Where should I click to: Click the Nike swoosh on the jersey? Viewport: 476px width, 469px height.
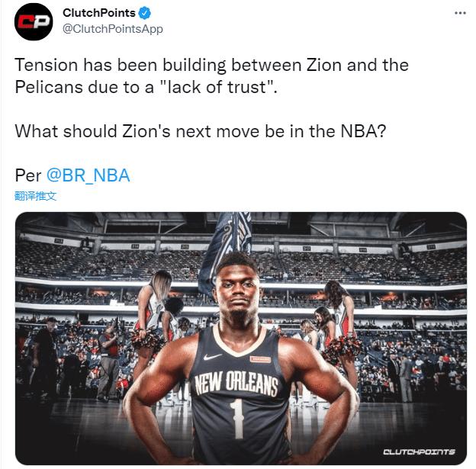pyautogui.click(x=212, y=357)
